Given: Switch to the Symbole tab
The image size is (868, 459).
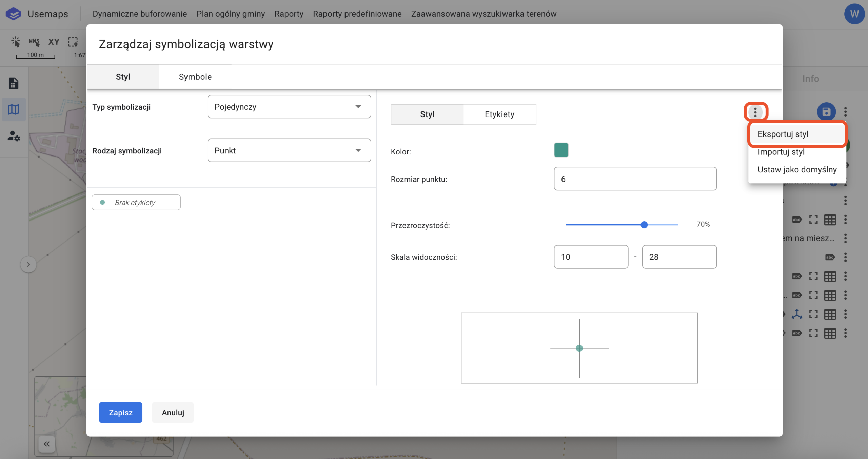Looking at the screenshot, I should coord(195,77).
